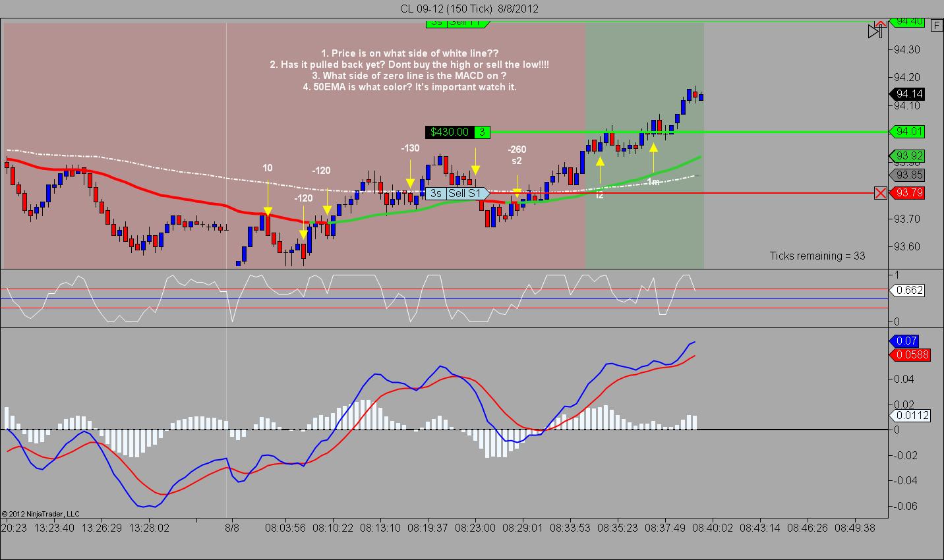
Task: Click the 93.60 price axis label
Action: click(x=908, y=246)
